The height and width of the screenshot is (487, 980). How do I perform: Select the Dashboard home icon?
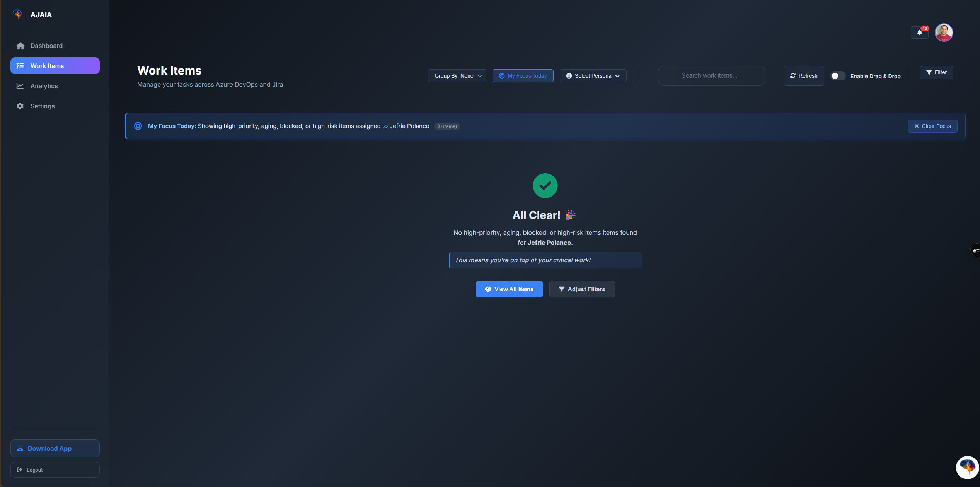pos(20,46)
